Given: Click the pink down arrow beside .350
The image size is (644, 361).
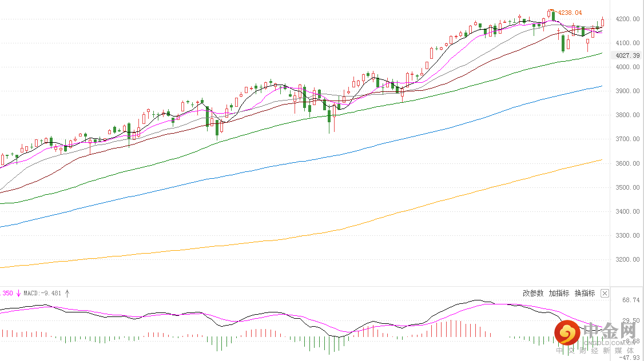Looking at the screenshot, I should click(x=18, y=293).
